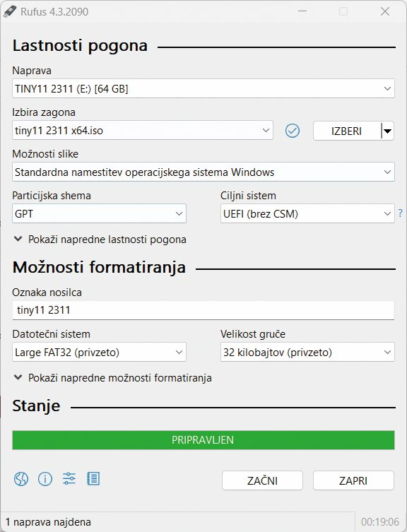407x532 pixels.
Task: Open the IZBERI split-button arrow
Action: click(387, 131)
